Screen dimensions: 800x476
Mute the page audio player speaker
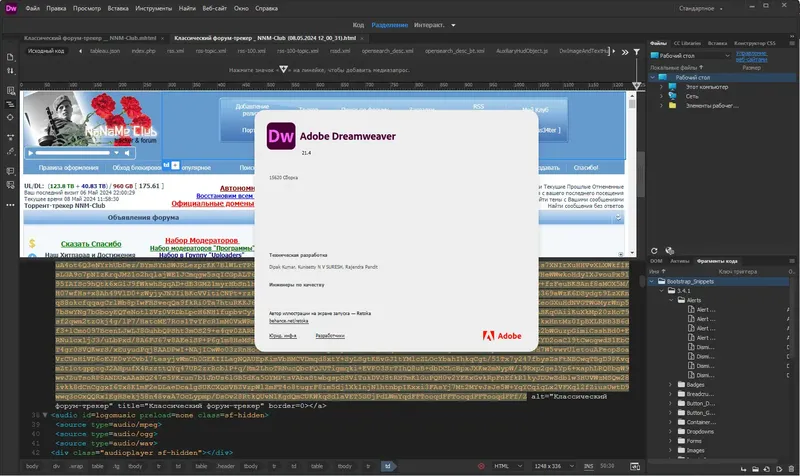(x=127, y=153)
